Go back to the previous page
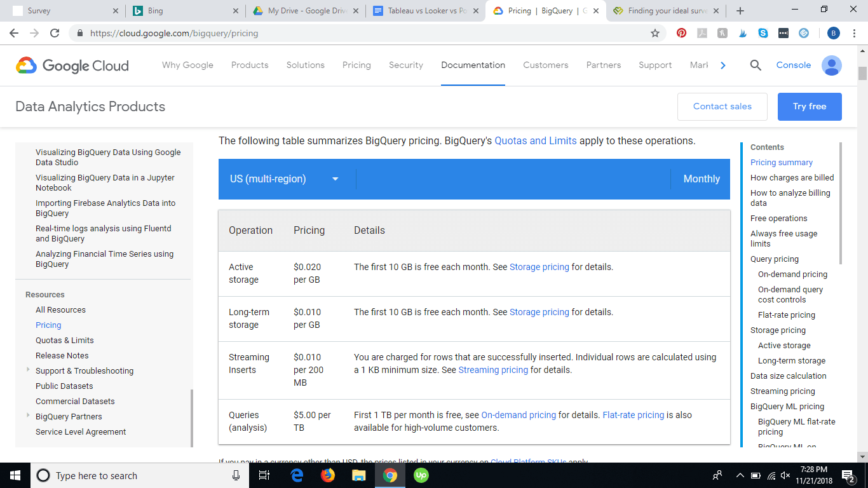The height and width of the screenshot is (488, 868). 14,33
